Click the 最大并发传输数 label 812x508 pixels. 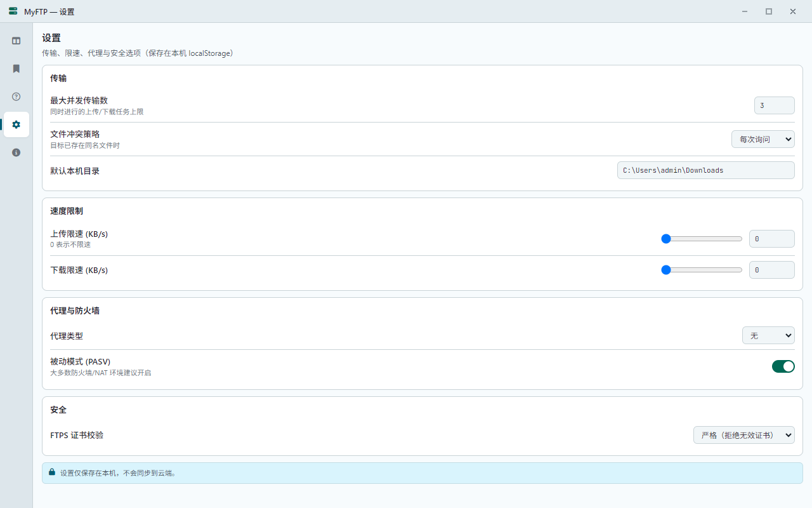79,100
